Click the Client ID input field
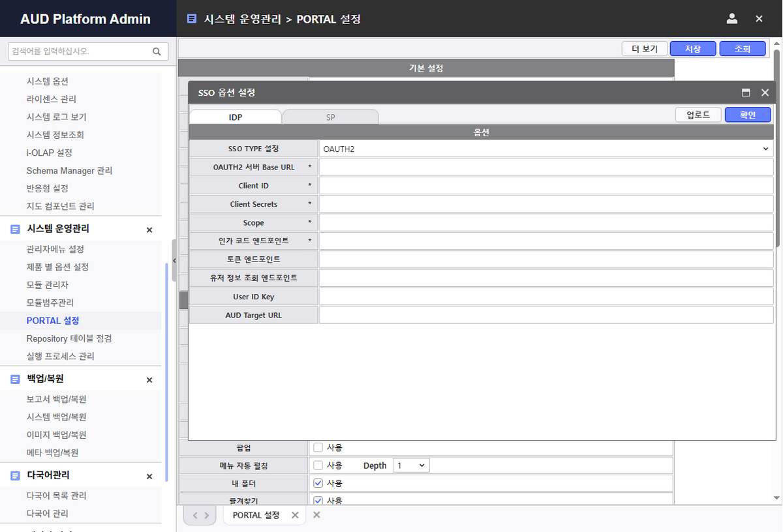Viewport: 783px width, 532px height. coord(545,186)
